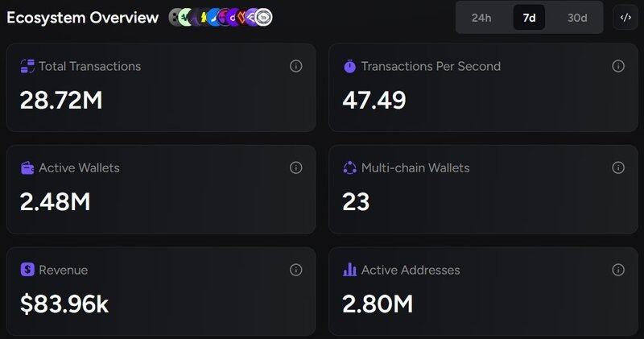Click the Active Addresses bar chart icon
Image resolution: width=644 pixels, height=339 pixels.
tap(349, 270)
